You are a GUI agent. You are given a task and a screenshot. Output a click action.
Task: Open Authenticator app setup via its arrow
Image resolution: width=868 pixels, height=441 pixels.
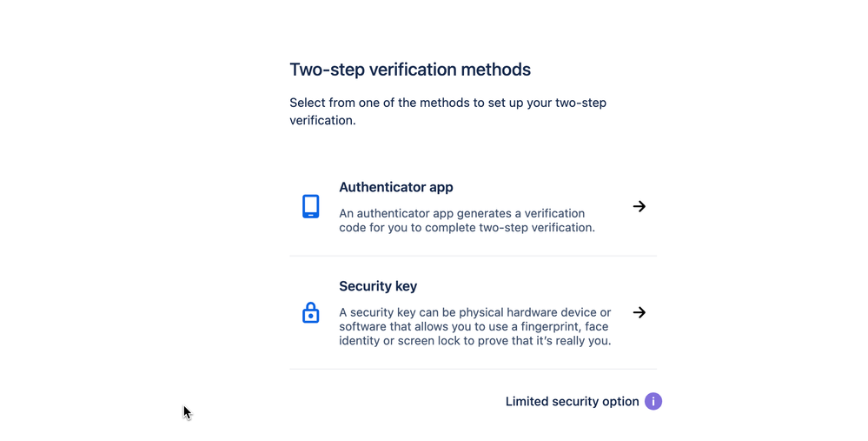coord(639,206)
